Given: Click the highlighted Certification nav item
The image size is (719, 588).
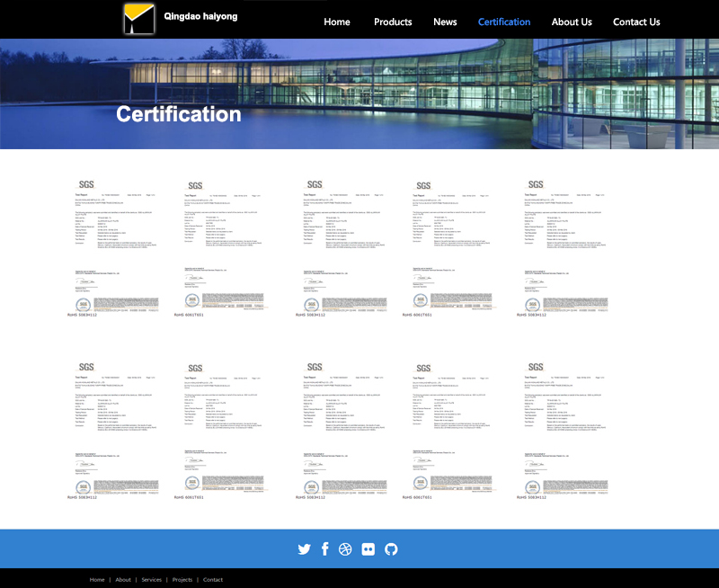Looking at the screenshot, I should pyautogui.click(x=504, y=22).
